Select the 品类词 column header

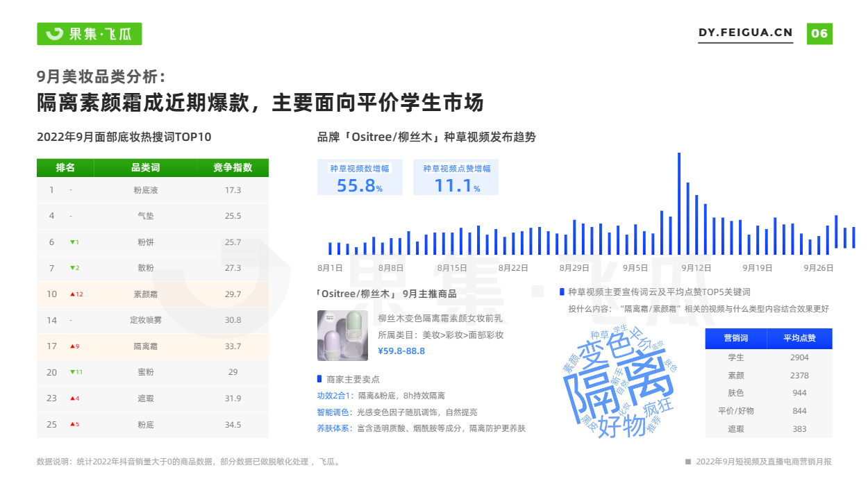[x=146, y=168]
